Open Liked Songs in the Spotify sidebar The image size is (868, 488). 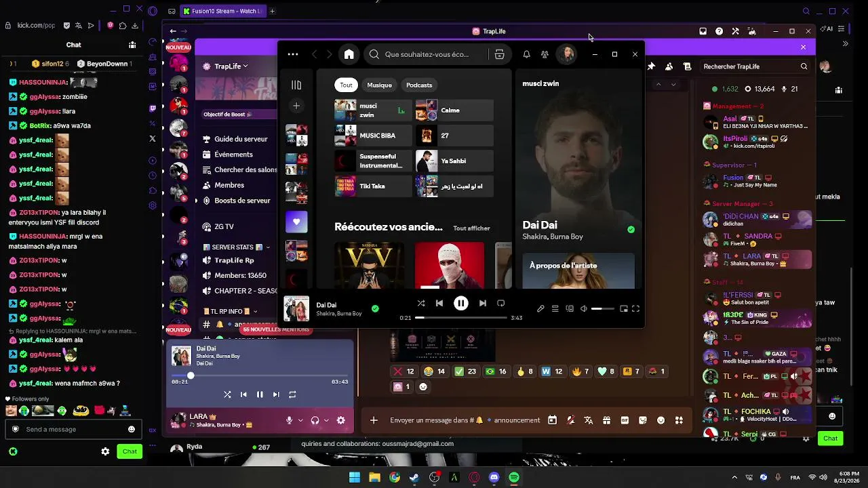point(296,222)
